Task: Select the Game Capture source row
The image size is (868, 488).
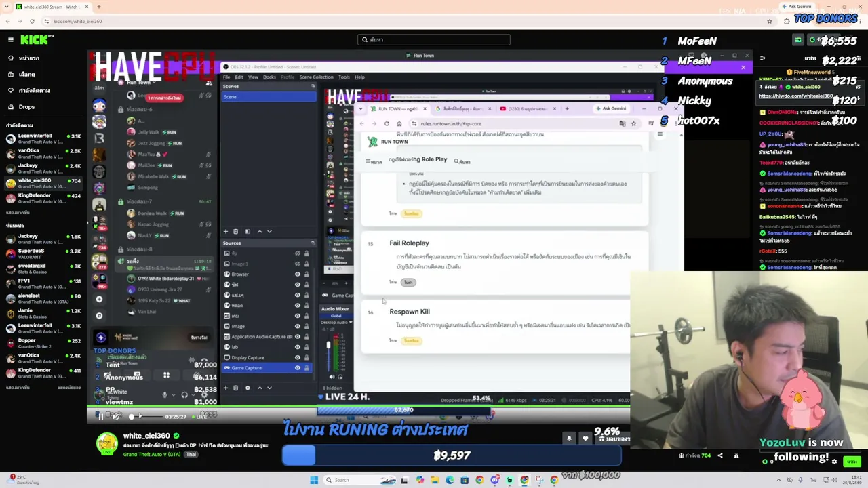Action: (267, 368)
